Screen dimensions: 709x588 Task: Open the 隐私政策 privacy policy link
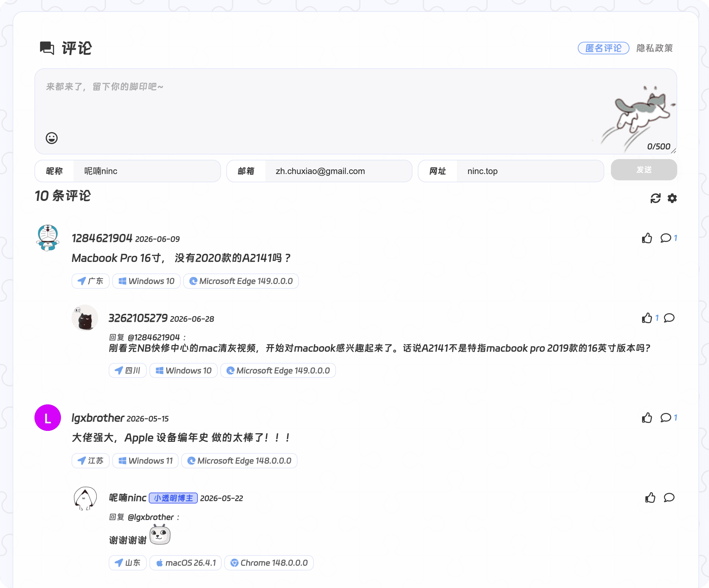655,48
